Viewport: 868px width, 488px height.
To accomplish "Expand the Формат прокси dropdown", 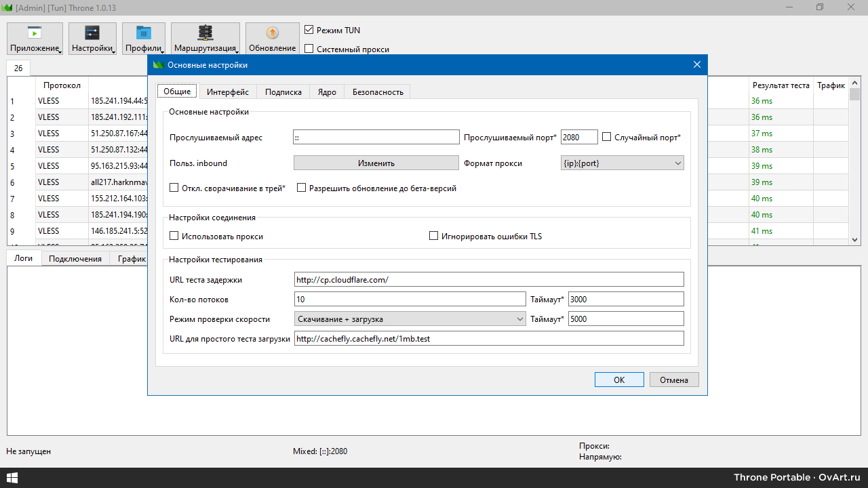I will pos(622,163).
